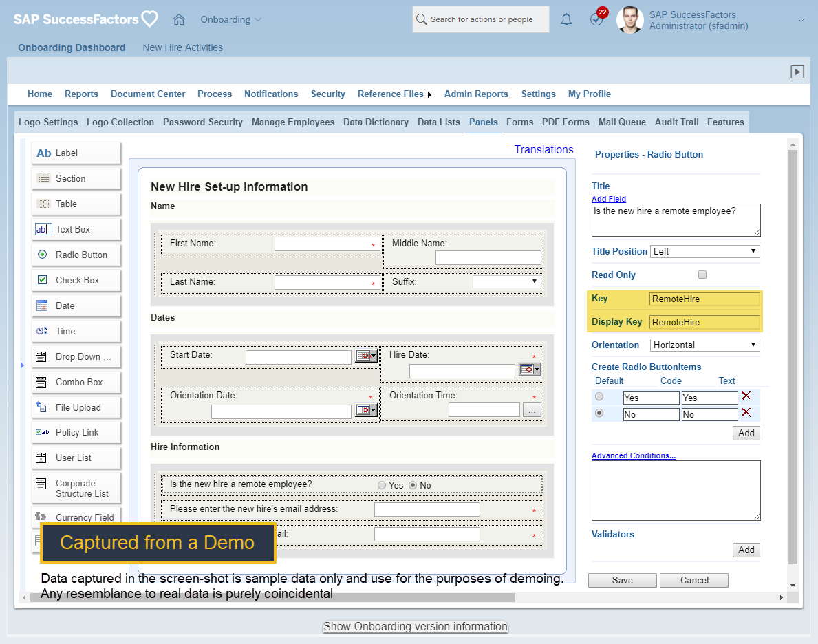
Task: Toggle the Read Only checkbox
Action: (702, 275)
